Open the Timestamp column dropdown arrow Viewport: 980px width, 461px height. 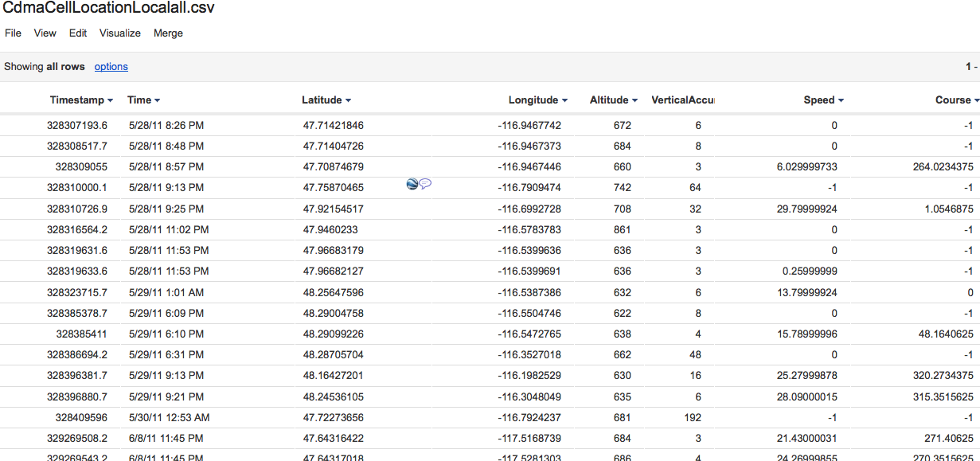[110, 100]
